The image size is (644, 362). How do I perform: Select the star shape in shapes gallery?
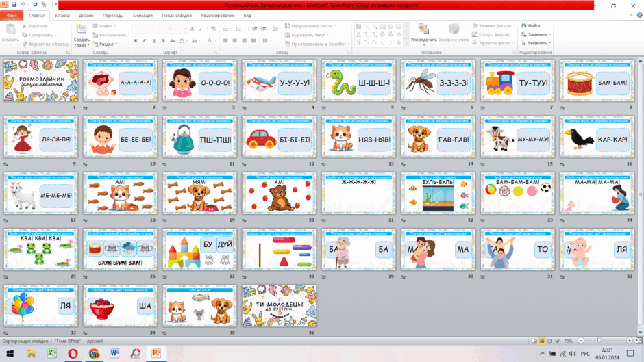[x=398, y=42]
